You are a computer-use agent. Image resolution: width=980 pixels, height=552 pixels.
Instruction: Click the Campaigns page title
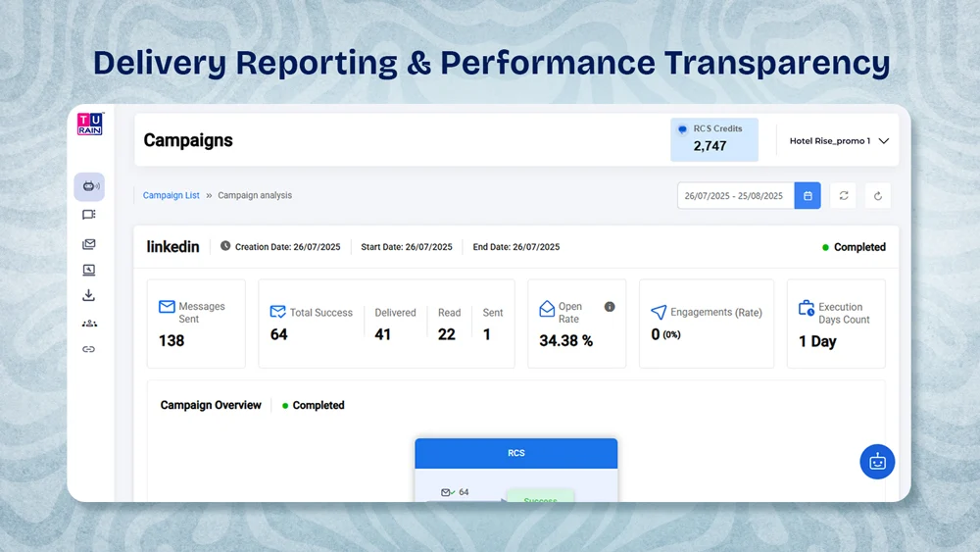[x=188, y=140]
